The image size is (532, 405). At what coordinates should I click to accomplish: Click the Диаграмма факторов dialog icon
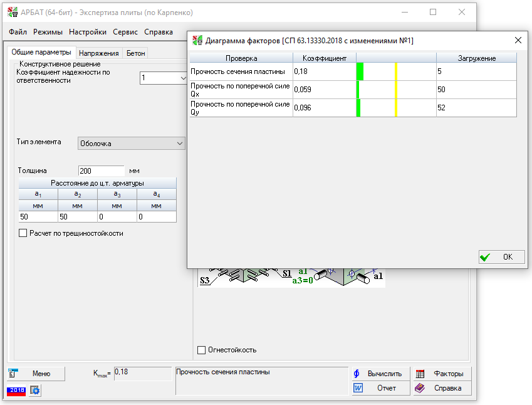pyautogui.click(x=197, y=40)
